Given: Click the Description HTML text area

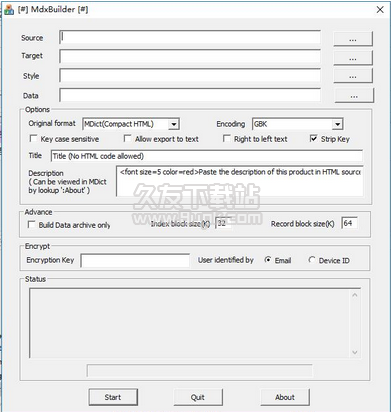Looking at the screenshot, I should 240,181.
